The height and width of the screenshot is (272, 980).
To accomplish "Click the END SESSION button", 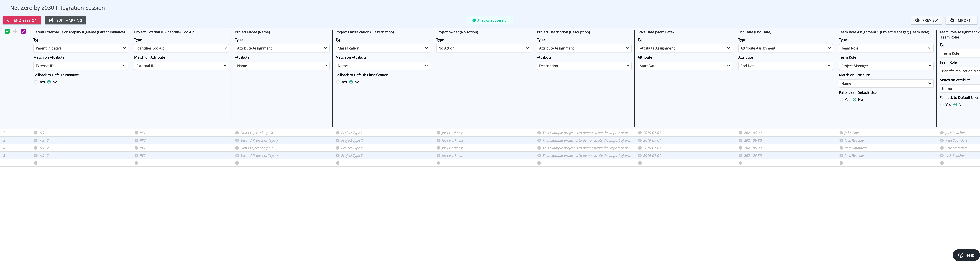I will (x=22, y=20).
